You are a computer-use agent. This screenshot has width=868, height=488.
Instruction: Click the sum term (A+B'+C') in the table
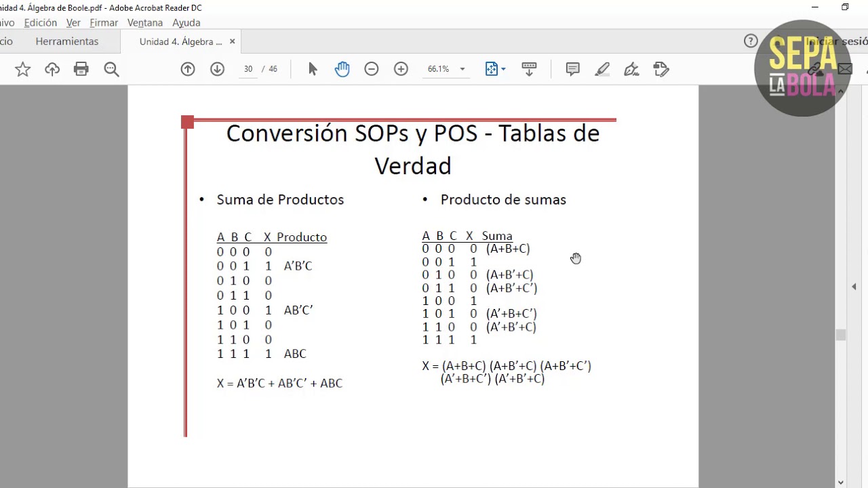pyautogui.click(x=511, y=288)
